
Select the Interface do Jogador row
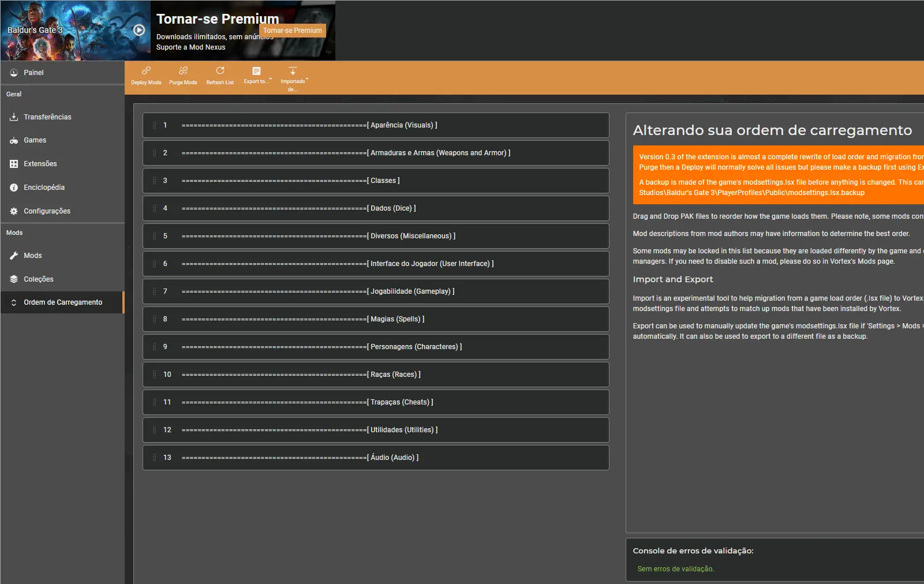[x=376, y=264]
